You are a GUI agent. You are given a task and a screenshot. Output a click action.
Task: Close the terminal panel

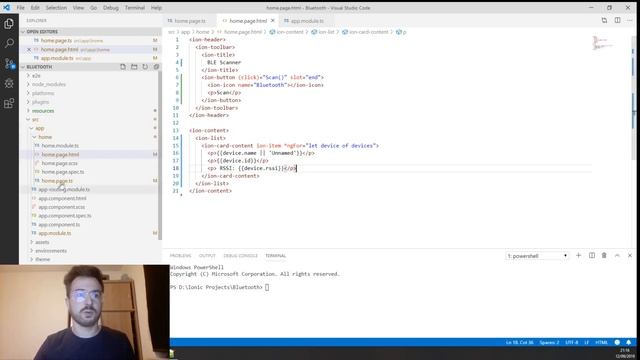point(630,256)
